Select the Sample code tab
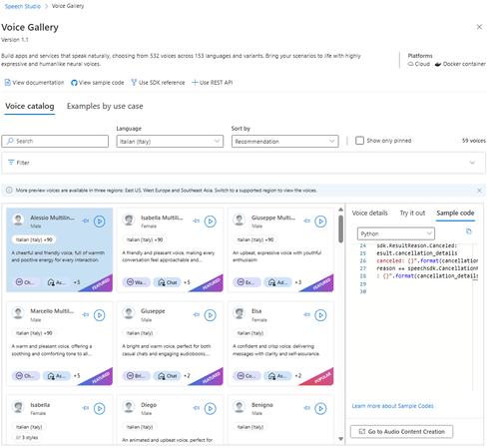488x448 pixels. (x=455, y=213)
